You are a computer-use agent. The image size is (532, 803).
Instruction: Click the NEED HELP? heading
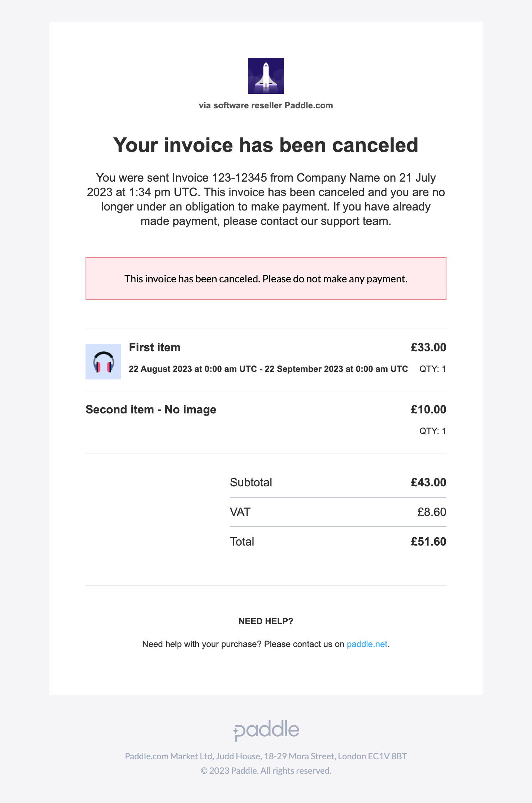tap(266, 621)
